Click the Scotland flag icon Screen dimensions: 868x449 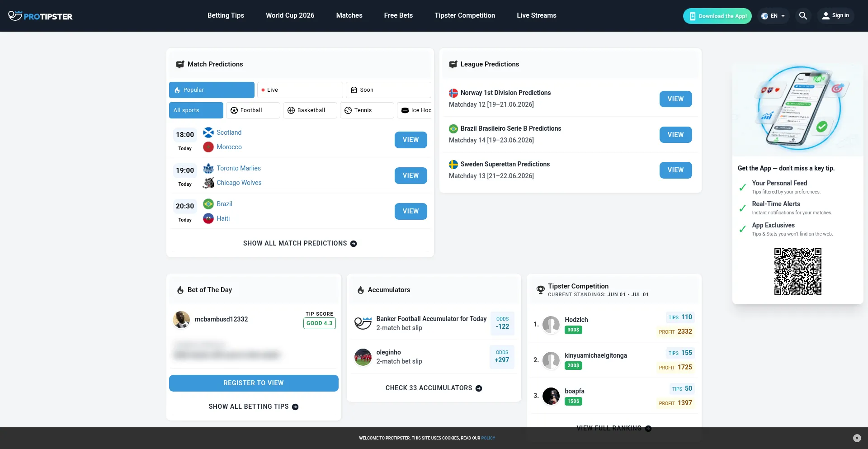(x=208, y=132)
